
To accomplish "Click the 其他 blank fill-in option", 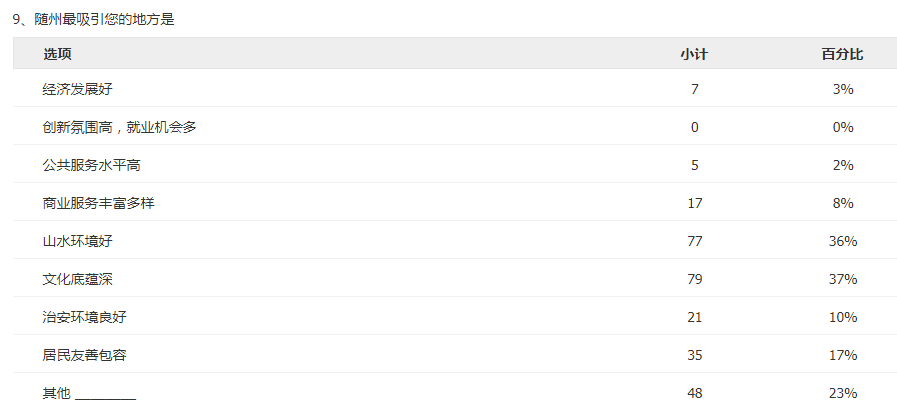I will coord(89,393).
